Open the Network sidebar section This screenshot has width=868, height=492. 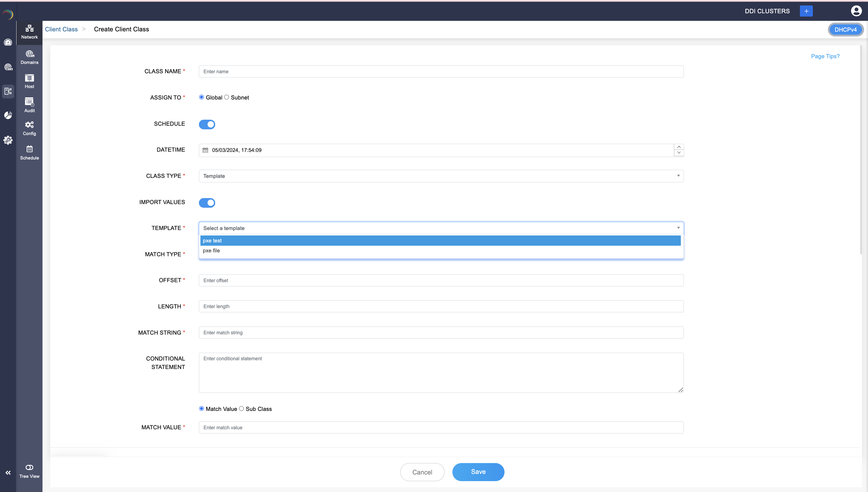pyautogui.click(x=29, y=32)
